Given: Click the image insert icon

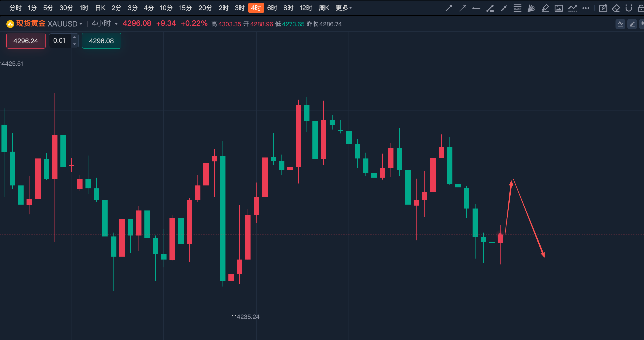Looking at the screenshot, I should tap(559, 8).
